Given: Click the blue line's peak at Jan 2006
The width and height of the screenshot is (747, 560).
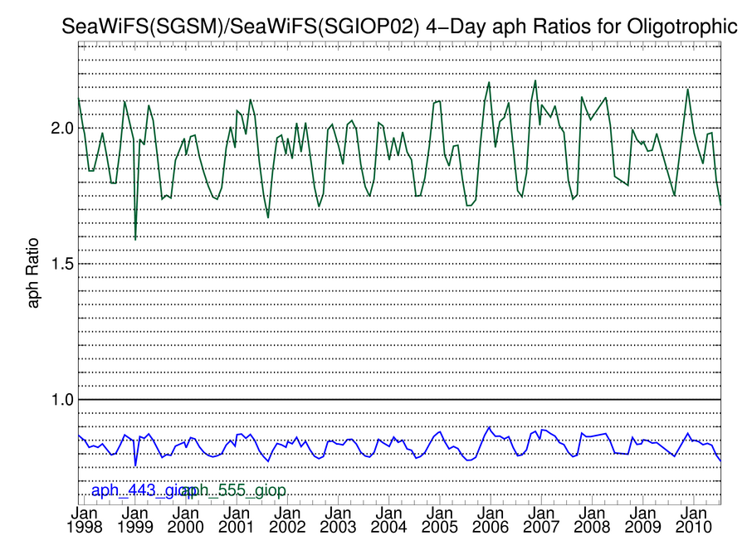Looking at the screenshot, I should [x=489, y=427].
